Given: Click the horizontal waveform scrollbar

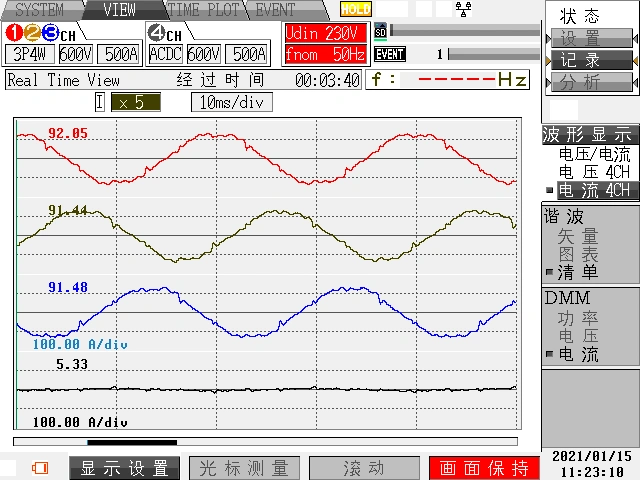Looking at the screenshot, I should pos(265,441).
